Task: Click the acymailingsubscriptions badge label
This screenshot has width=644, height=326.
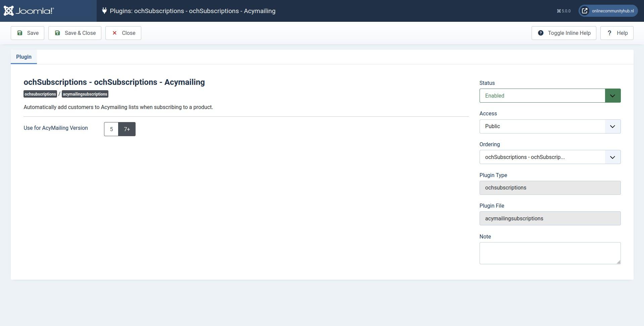Action: (85, 94)
